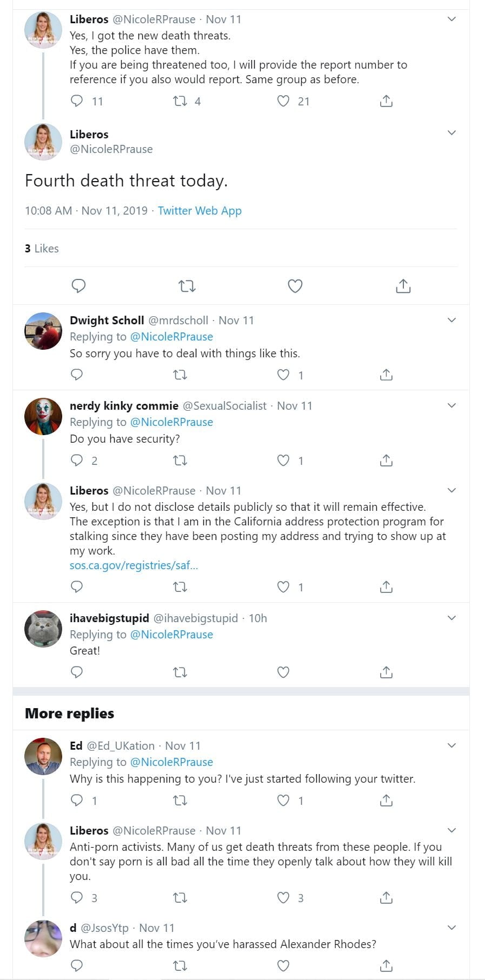This screenshot has height=980, width=485.
Task: Retweet the top 'new death threats' tweet
Action: tap(180, 101)
